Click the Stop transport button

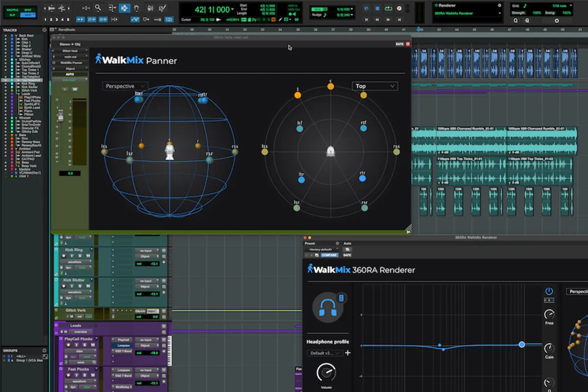pyautogui.click(x=377, y=8)
